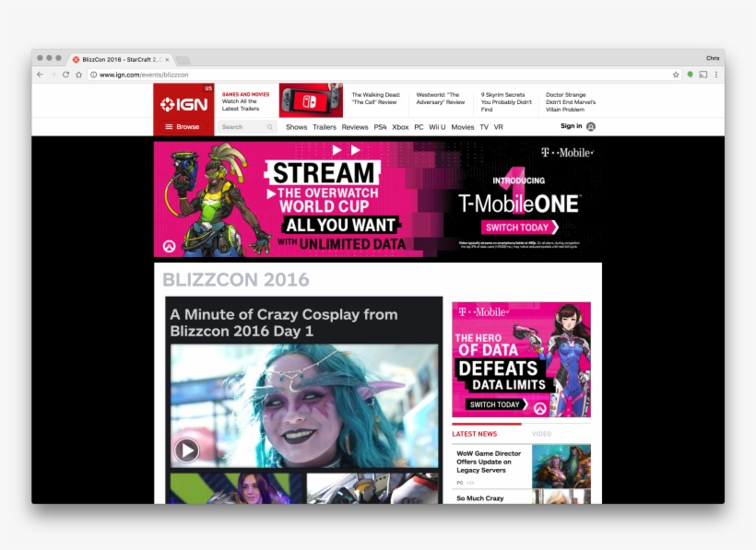
Task: Click the site info icon in address bar
Action: pos(93,75)
